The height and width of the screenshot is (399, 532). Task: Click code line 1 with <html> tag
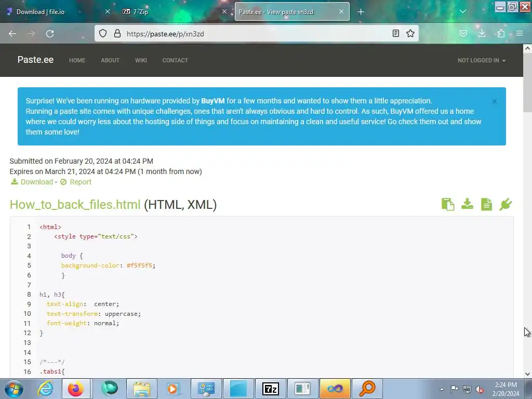pyautogui.click(x=50, y=227)
